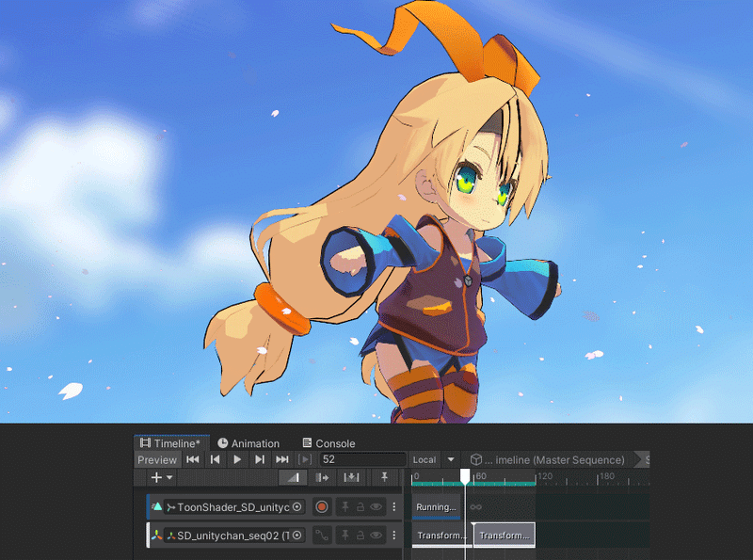The height and width of the screenshot is (560, 753).
Task: Open dropdown arrow next to Local
Action: pos(451,459)
